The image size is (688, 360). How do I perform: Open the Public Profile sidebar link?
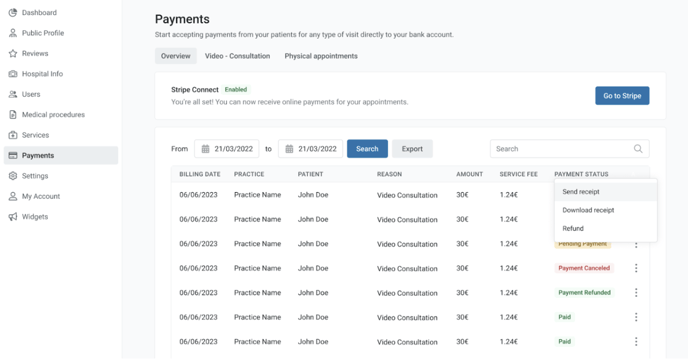[x=43, y=33]
